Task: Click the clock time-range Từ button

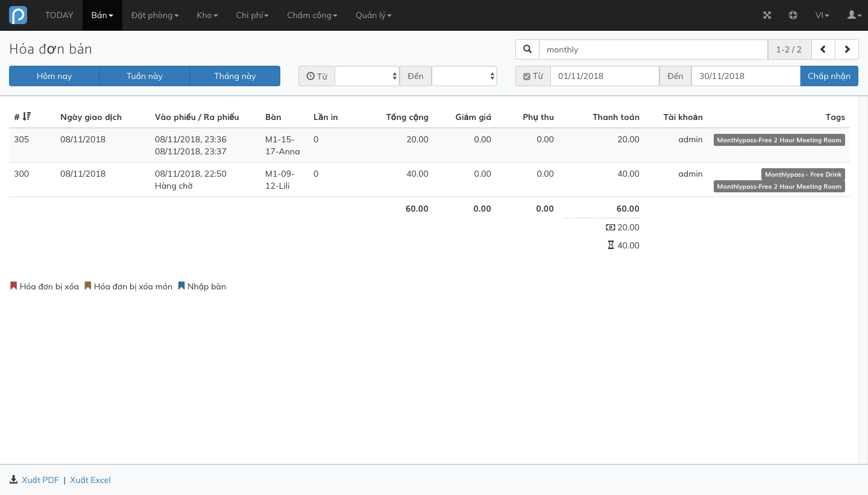Action: [x=316, y=76]
